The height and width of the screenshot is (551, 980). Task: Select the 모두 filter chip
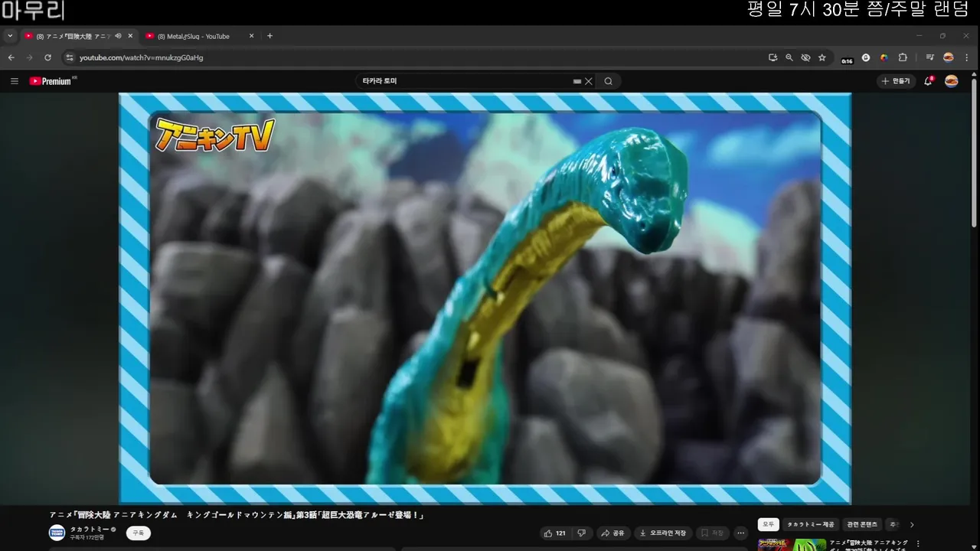tap(769, 524)
